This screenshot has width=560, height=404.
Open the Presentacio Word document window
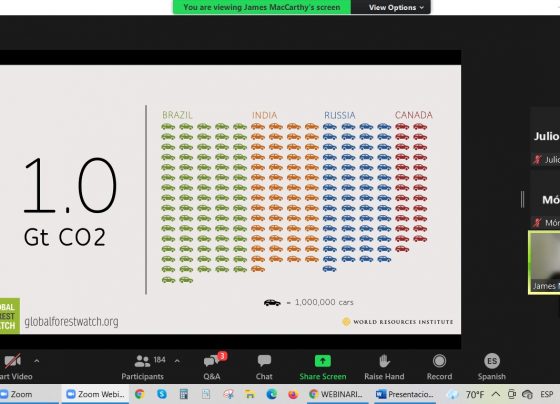pyautogui.click(x=405, y=394)
